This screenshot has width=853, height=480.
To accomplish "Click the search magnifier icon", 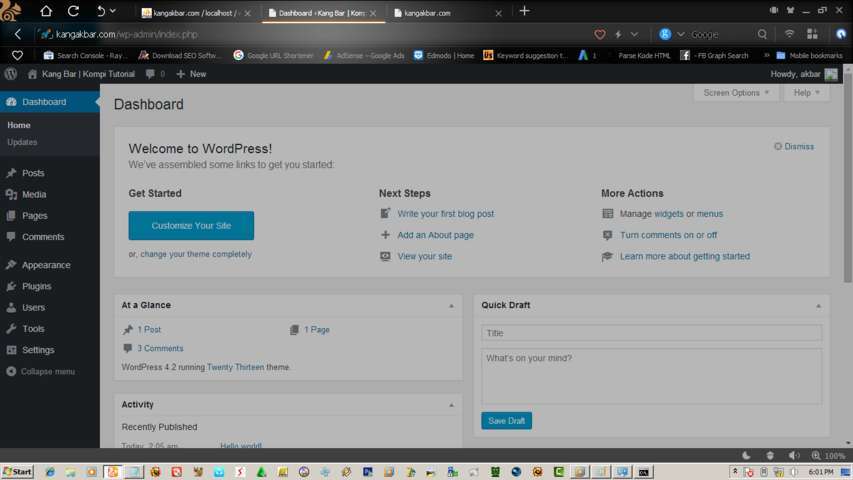I will (x=762, y=34).
